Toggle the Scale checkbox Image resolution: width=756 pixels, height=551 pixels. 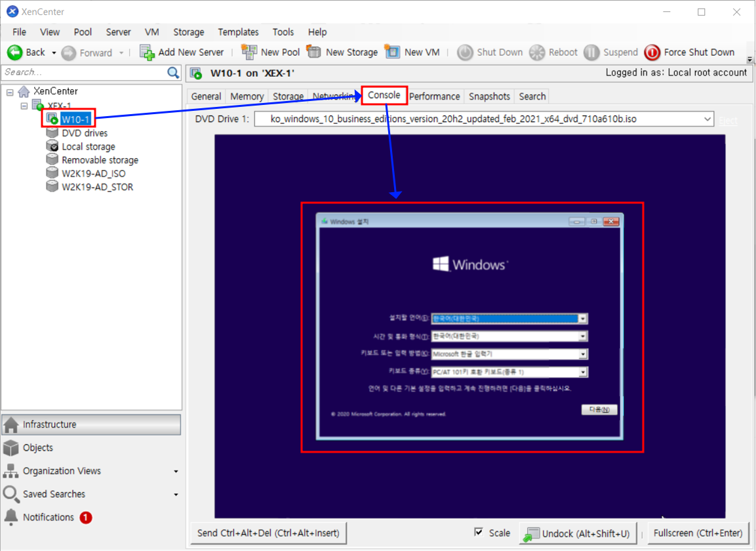[x=479, y=532]
